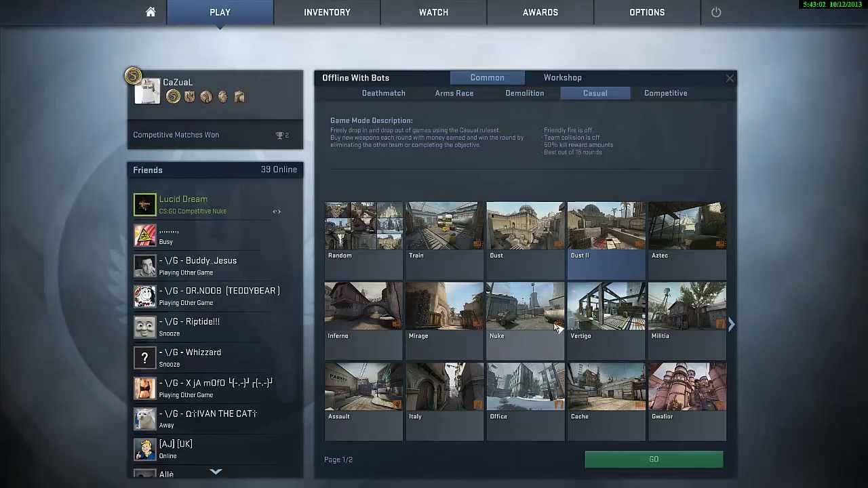
Task: Click the CaZuaL player name
Action: 178,83
